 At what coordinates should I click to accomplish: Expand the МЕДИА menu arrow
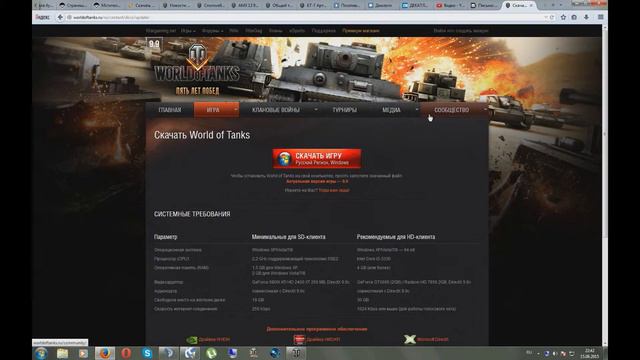point(417,109)
